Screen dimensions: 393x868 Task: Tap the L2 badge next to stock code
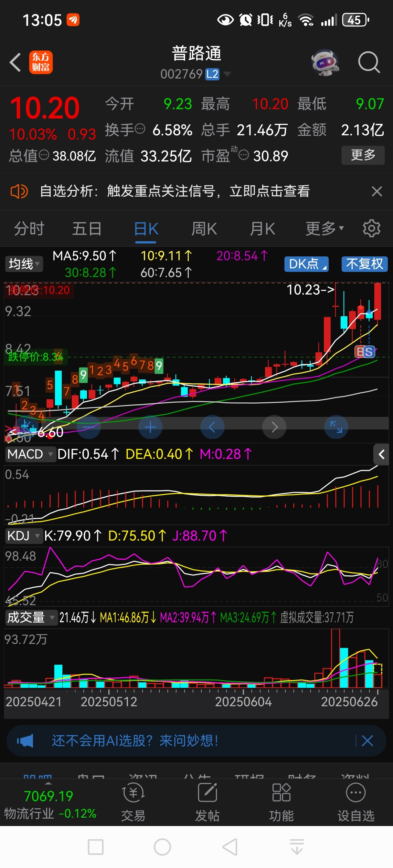212,74
